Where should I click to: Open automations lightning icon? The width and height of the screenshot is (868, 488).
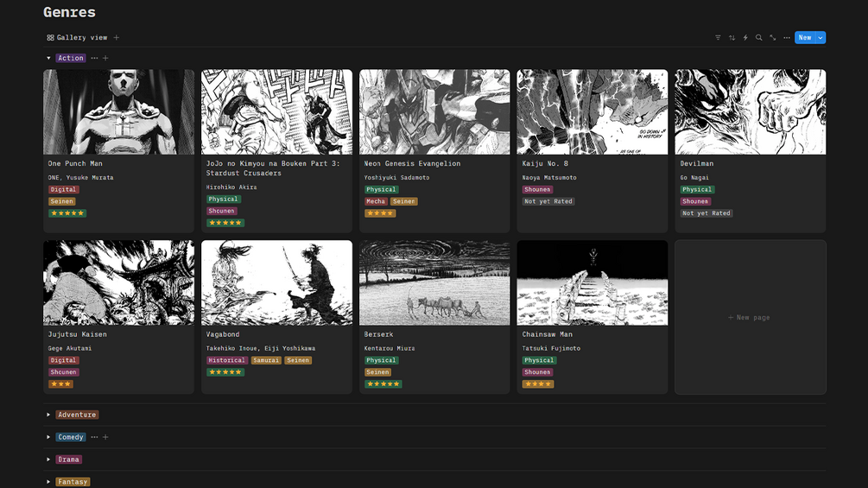point(745,38)
